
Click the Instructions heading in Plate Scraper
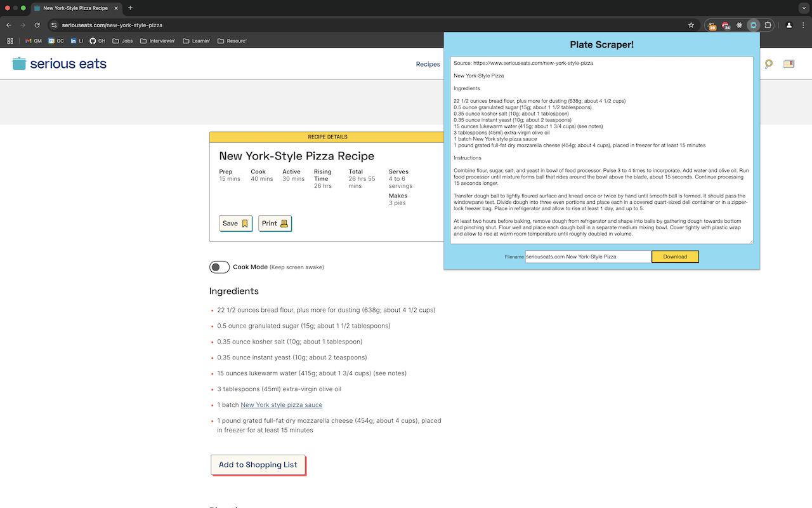(x=468, y=157)
